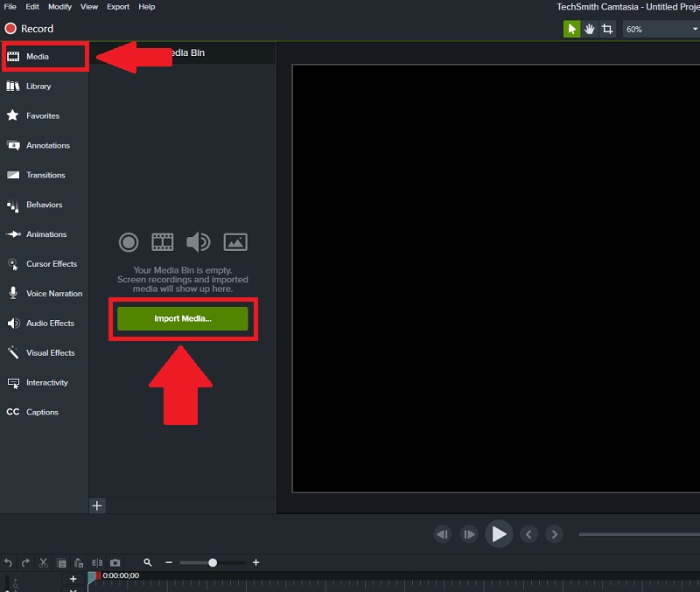700x592 pixels.
Task: Open the Modify menu
Action: [60, 6]
